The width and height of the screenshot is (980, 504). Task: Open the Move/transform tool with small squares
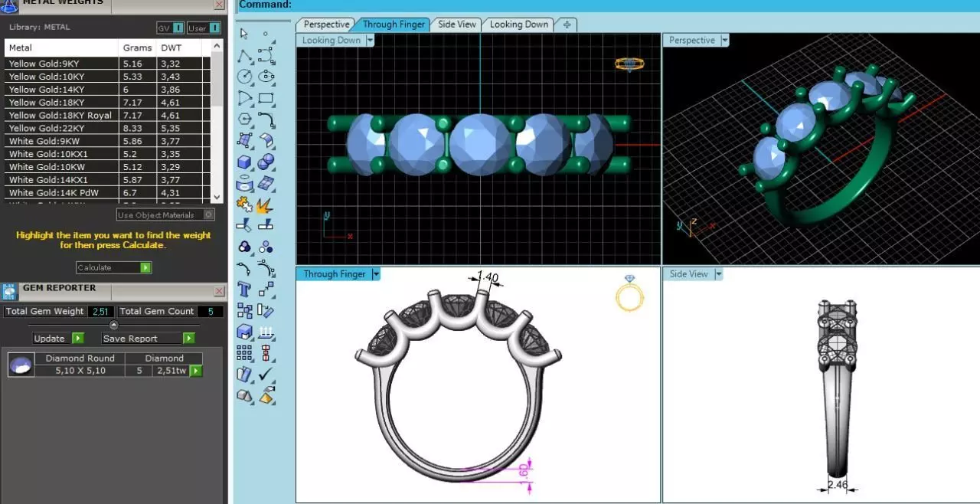pos(266,290)
